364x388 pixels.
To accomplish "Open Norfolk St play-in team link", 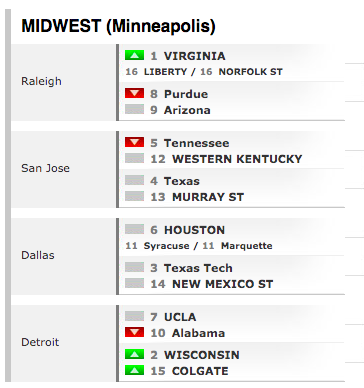I will click(250, 72).
